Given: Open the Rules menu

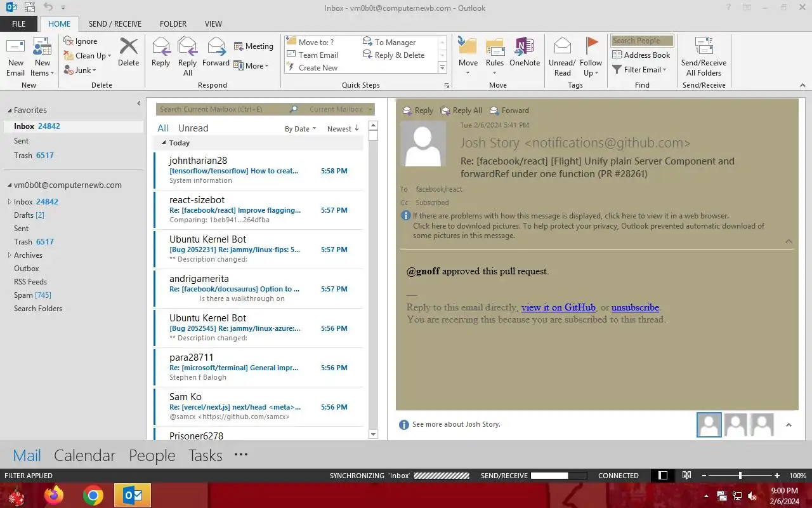Looking at the screenshot, I should [x=495, y=57].
